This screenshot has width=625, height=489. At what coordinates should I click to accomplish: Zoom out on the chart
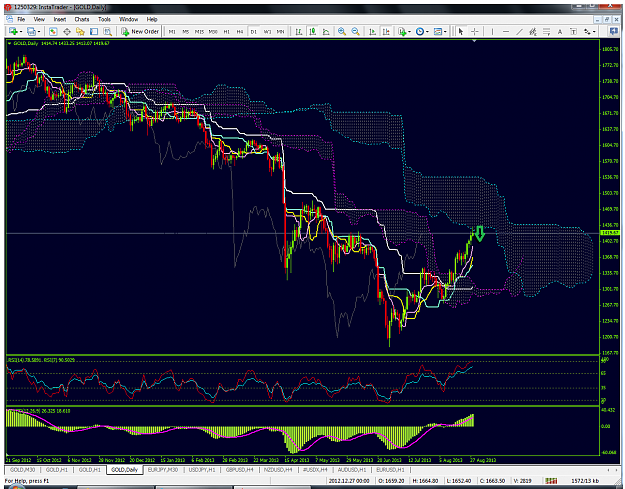click(x=356, y=31)
